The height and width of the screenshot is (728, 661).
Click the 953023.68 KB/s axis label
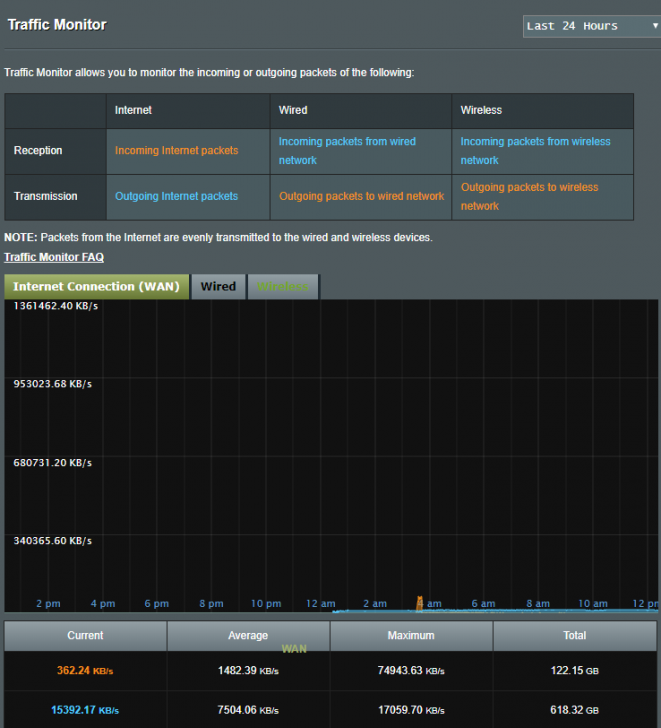click(52, 384)
